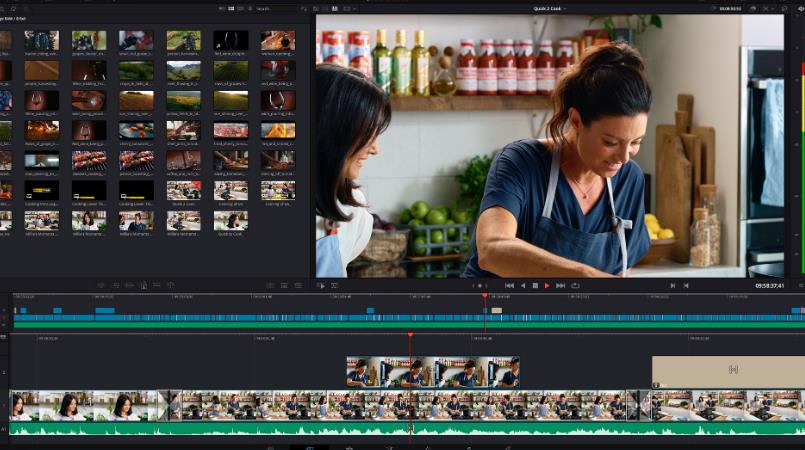Go to the last frame

pos(561,285)
